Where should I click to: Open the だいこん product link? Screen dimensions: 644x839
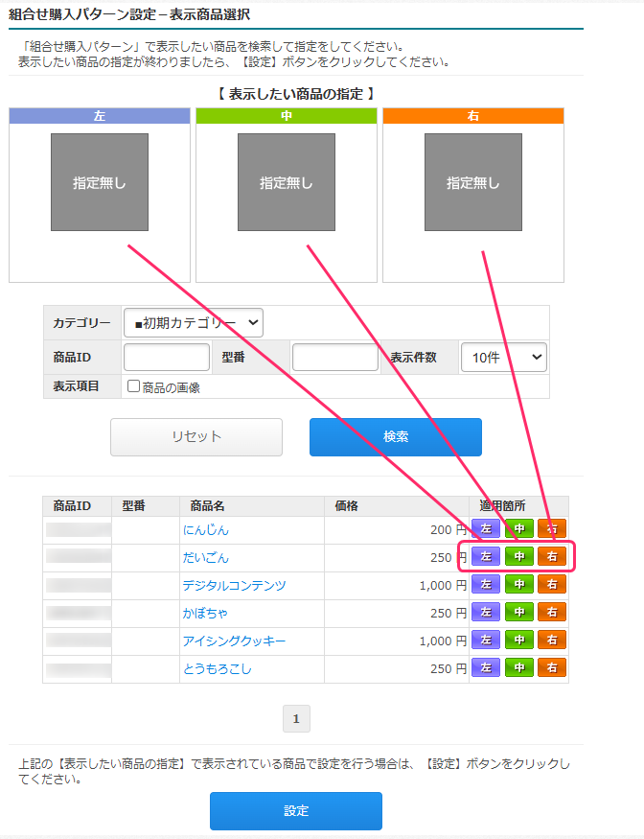[206, 557]
